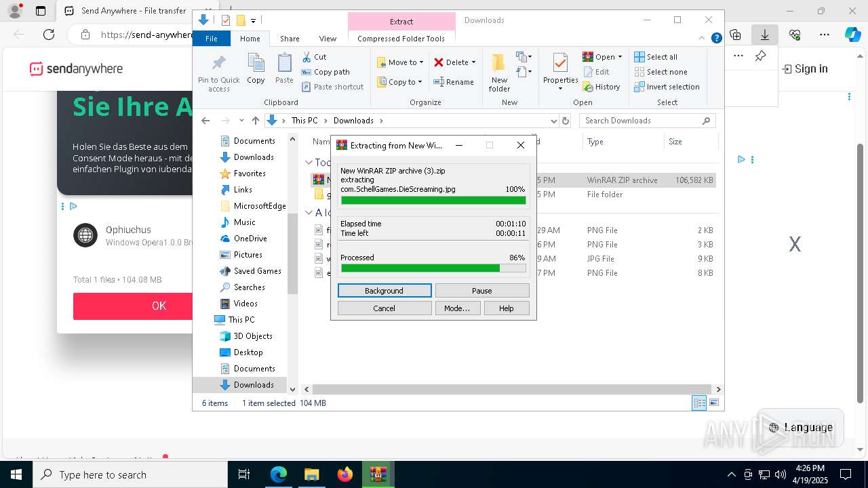This screenshot has height=488, width=868.
Task: Click the file extraction progress bar
Action: coord(433,200)
